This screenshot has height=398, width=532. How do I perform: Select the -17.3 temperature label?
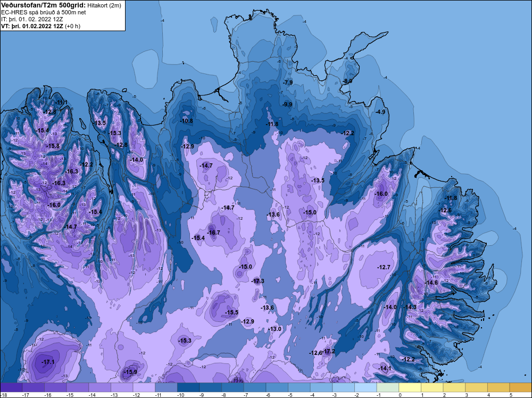coord(258,281)
